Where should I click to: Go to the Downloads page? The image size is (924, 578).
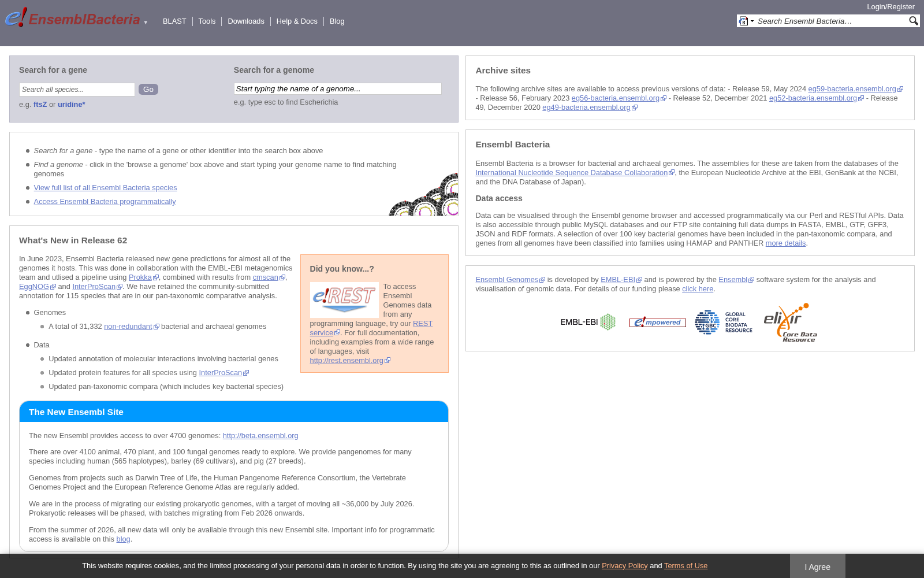(x=246, y=21)
